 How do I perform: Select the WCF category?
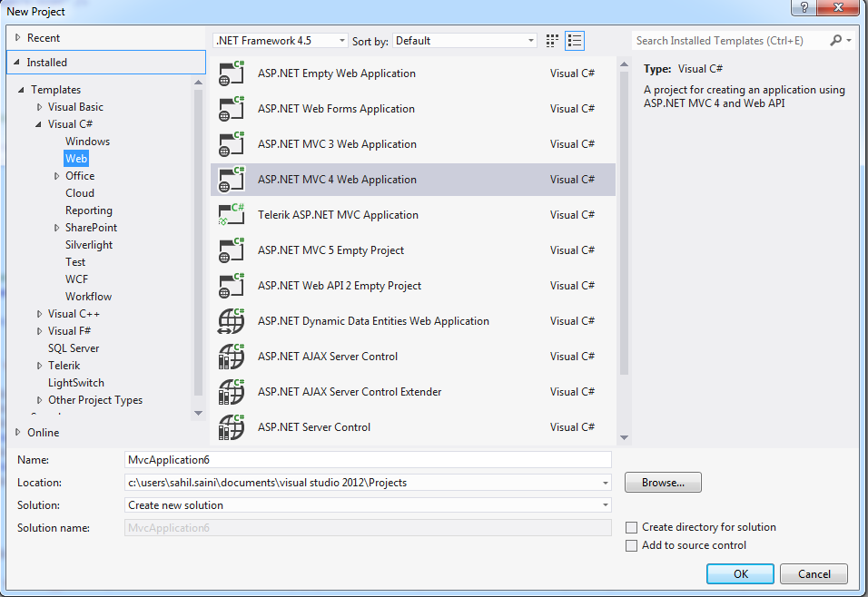coord(76,279)
